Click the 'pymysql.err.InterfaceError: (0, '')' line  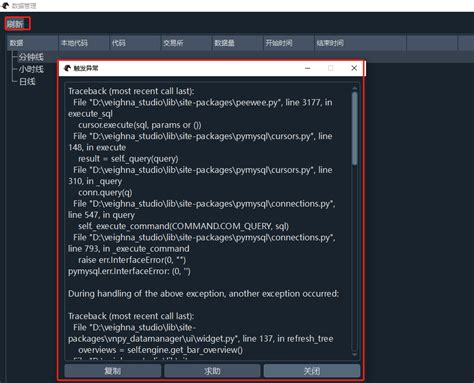(x=129, y=271)
